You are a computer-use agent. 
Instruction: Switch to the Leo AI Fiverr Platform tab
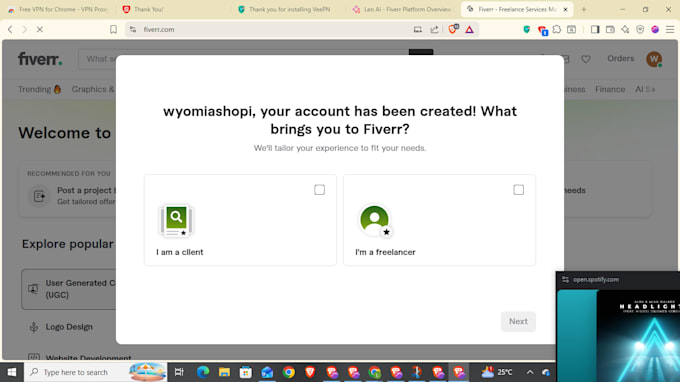click(402, 9)
